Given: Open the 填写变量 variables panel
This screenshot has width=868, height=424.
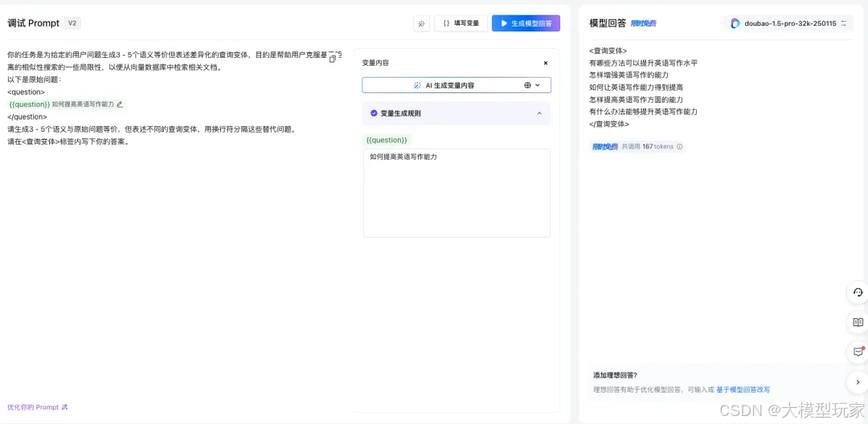Looking at the screenshot, I should point(461,23).
